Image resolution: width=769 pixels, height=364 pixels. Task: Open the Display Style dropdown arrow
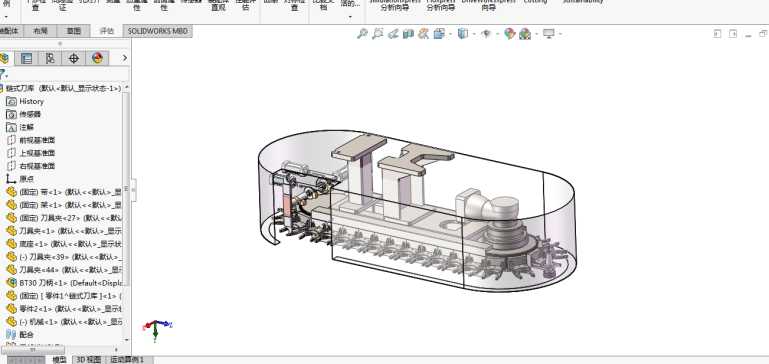pos(474,34)
